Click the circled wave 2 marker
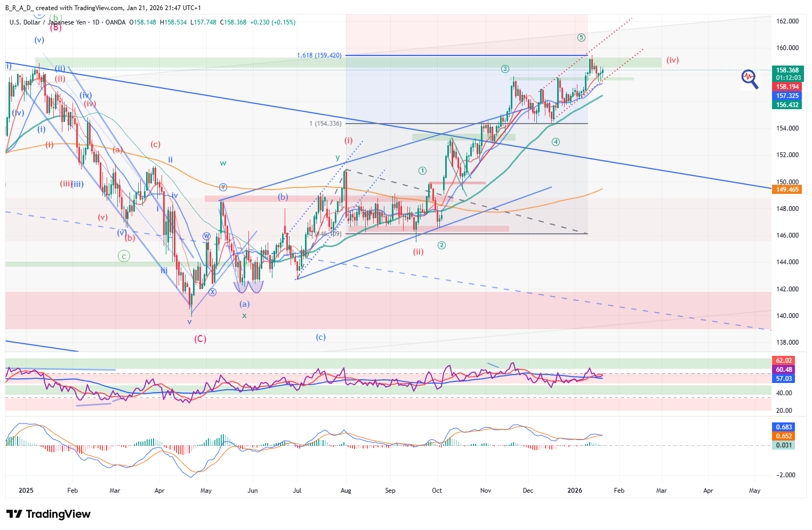 pyautogui.click(x=441, y=245)
